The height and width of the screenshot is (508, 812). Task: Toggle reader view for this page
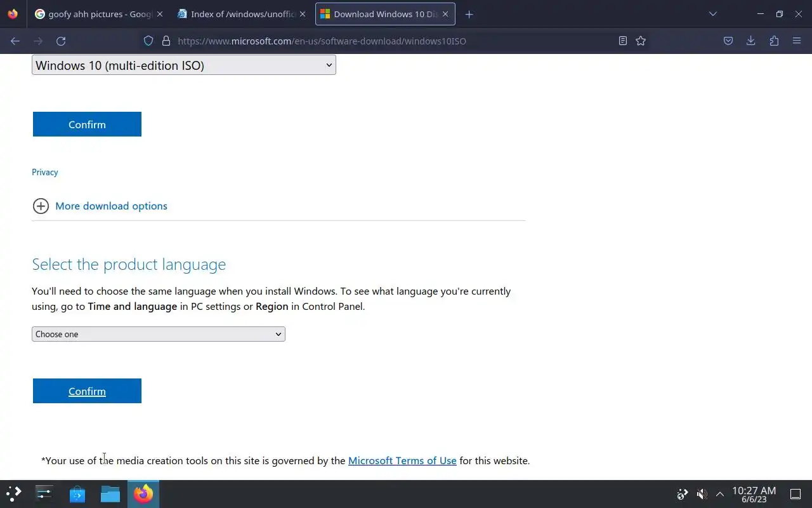(623, 41)
